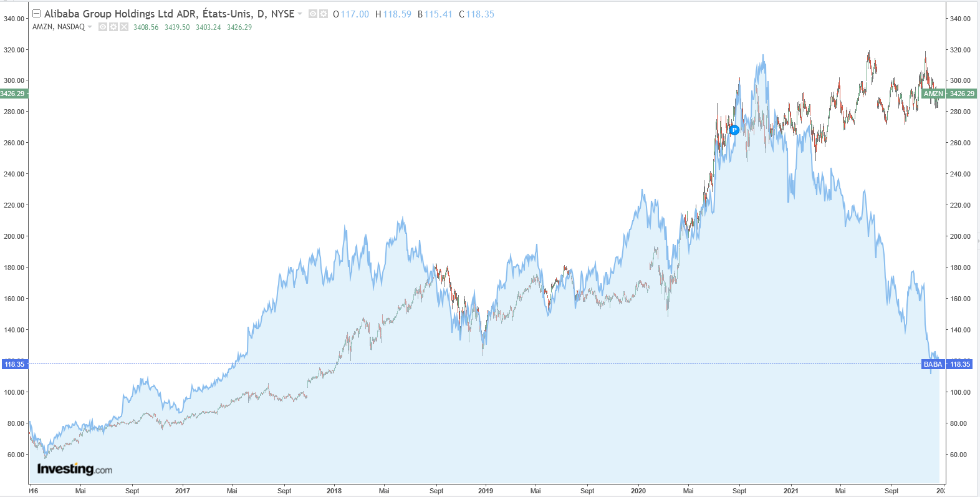Image resolution: width=980 pixels, height=497 pixels.
Task: Click the AMZN close value 3426.29 in legend
Action: coord(239,27)
